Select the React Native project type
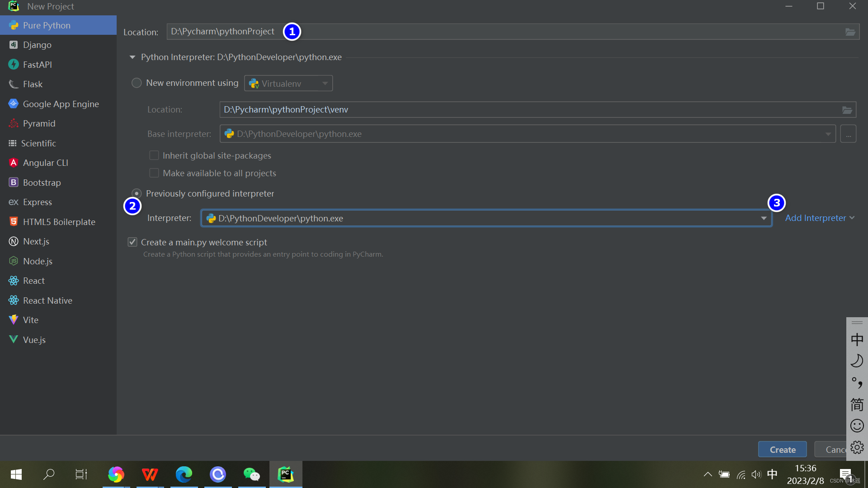 (x=47, y=300)
